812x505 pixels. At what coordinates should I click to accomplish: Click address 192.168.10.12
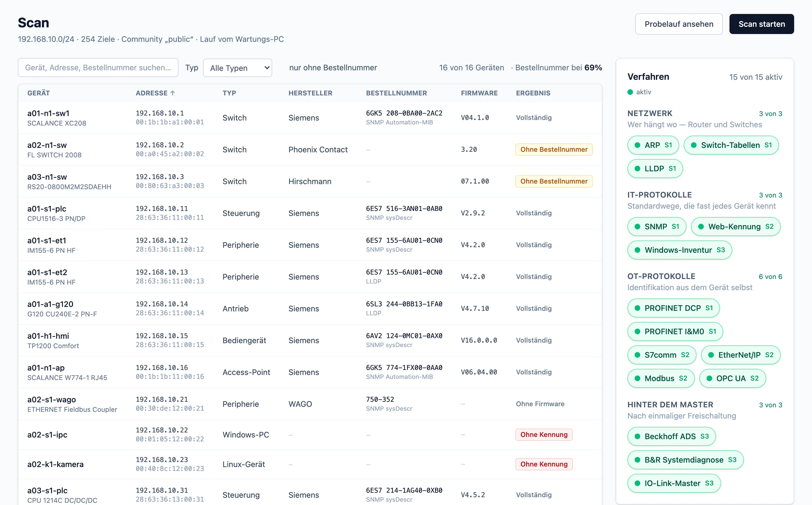coord(161,240)
